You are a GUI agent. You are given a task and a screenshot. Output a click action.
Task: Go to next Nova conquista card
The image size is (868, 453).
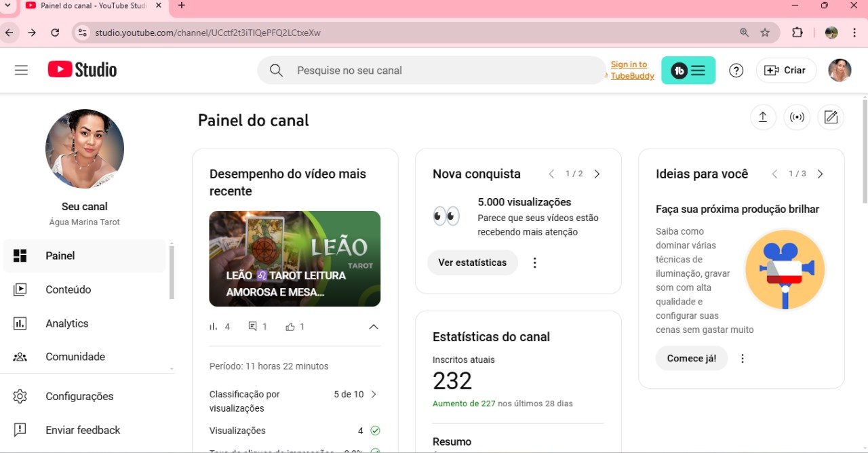(x=597, y=174)
